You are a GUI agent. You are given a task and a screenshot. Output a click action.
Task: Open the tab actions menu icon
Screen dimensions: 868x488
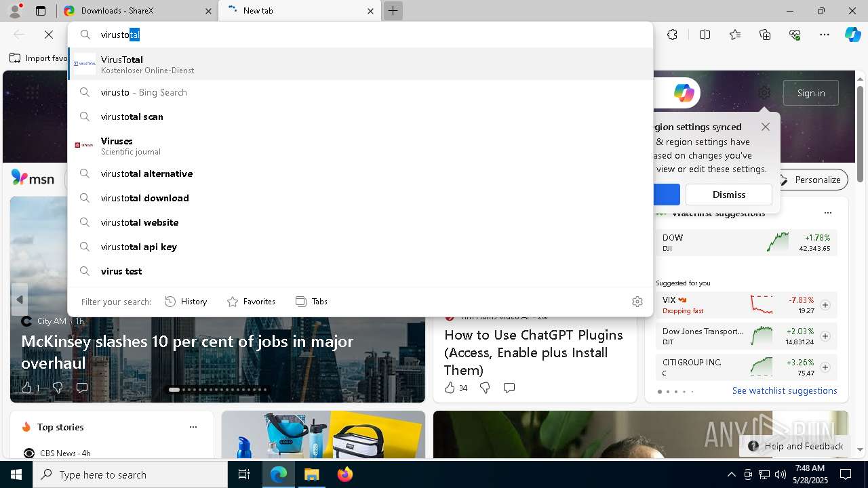click(41, 11)
